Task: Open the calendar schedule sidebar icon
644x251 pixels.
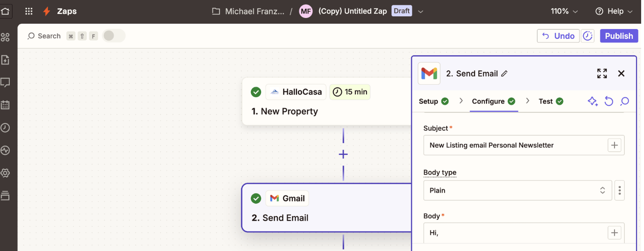Action: coord(5,105)
